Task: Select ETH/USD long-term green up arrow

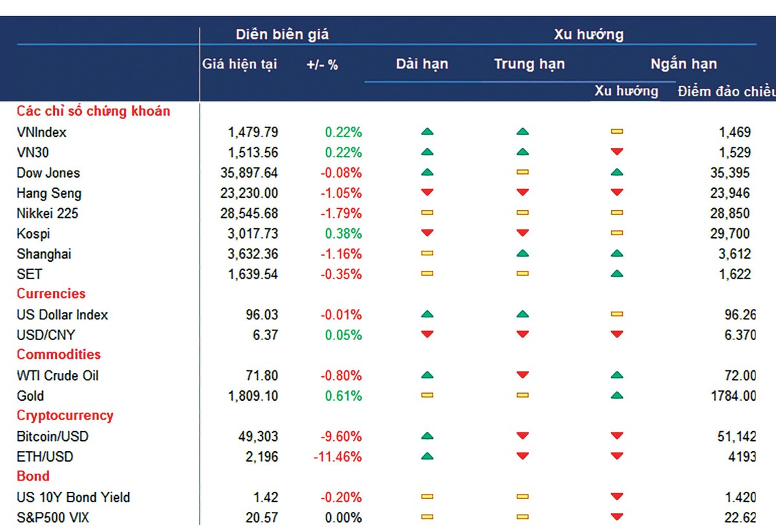Action: (x=427, y=456)
